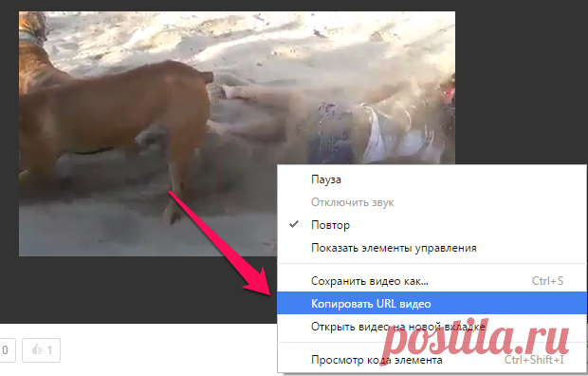Click the disabled Отключить звук entry
588x376 pixels.
pos(432,202)
